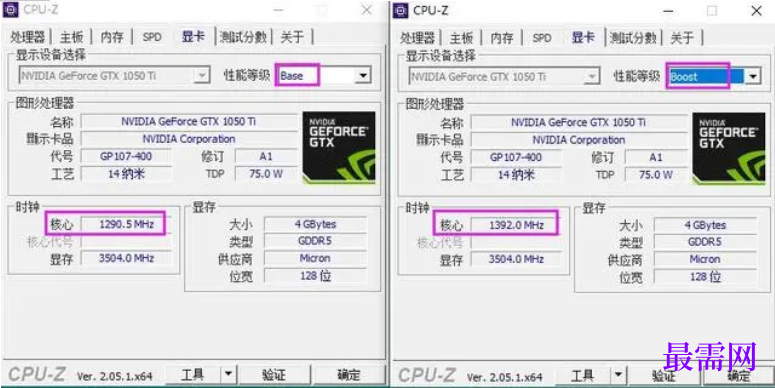This screenshot has width=775, height=388.
Task: Click NVIDIA Corporation field in right window
Action: [x=579, y=140]
